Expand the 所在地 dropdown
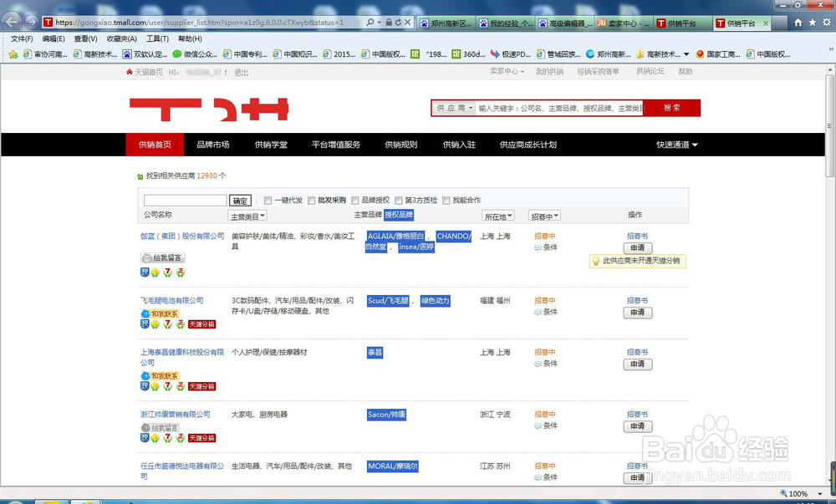The image size is (836, 504). point(498,216)
